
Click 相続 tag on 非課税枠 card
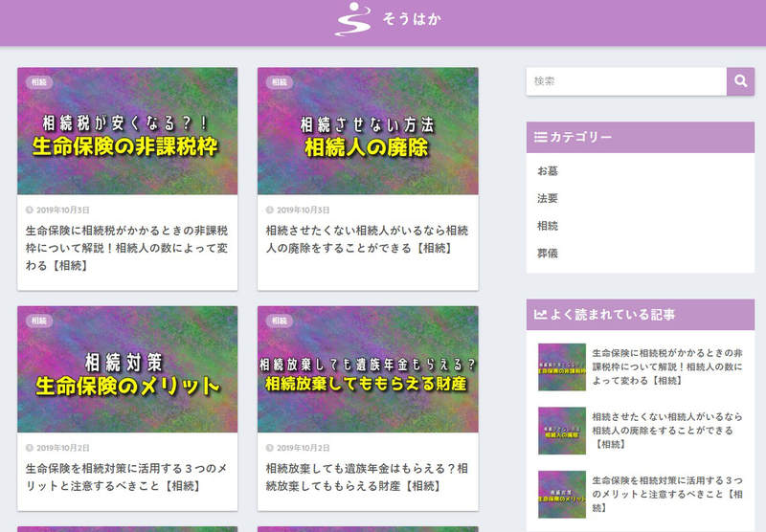click(39, 82)
